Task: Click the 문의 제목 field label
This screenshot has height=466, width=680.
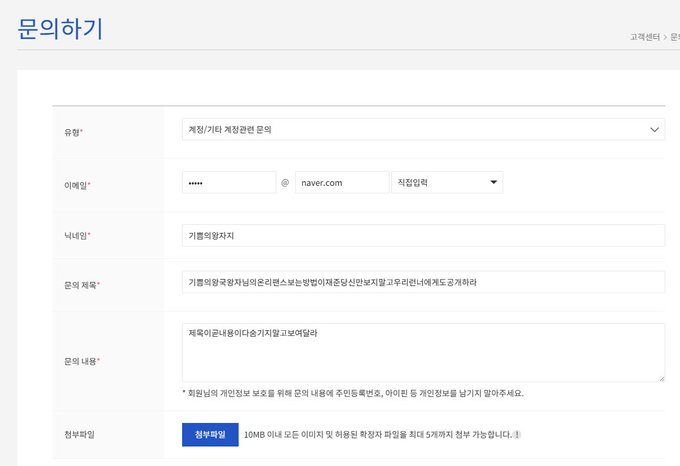Action: pyautogui.click(x=82, y=285)
